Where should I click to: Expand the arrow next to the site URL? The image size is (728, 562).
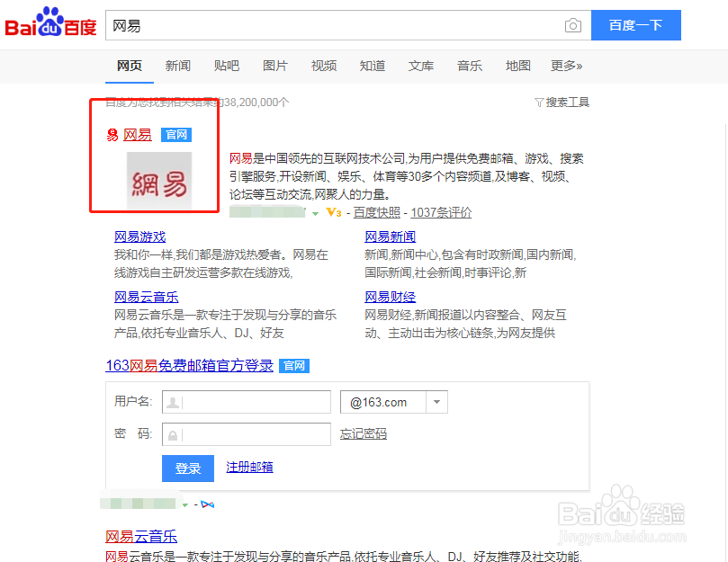(x=316, y=213)
